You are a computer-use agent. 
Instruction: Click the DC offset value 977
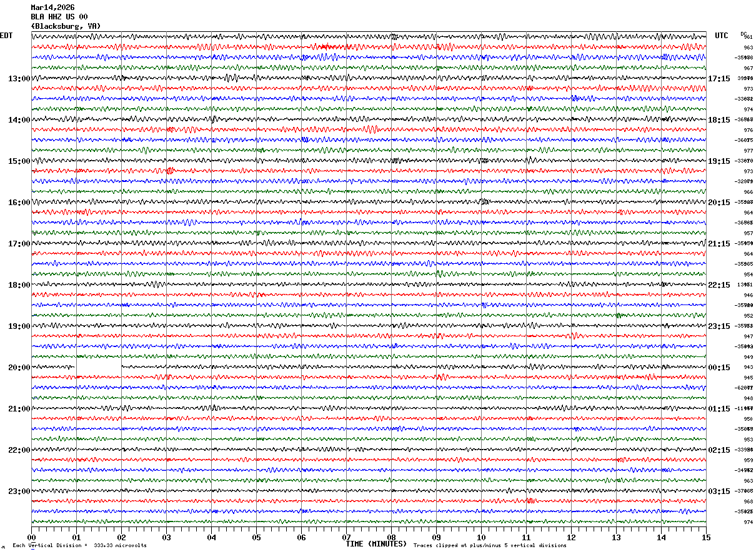pyautogui.click(x=748, y=151)
